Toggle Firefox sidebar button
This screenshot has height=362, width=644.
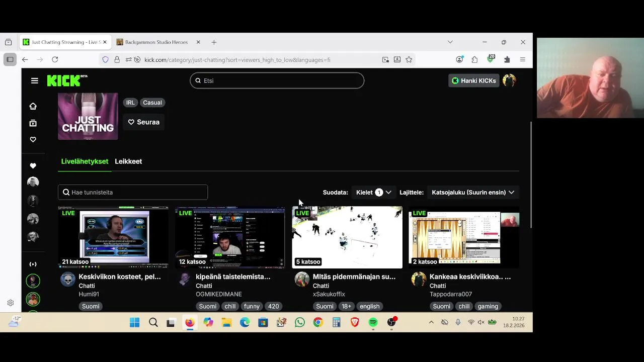tap(10, 59)
